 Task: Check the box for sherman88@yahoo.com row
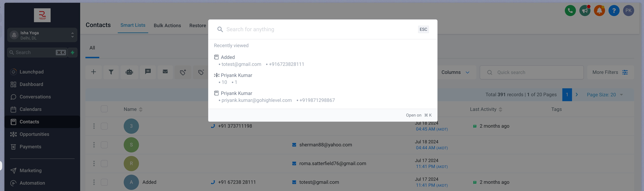104,145
